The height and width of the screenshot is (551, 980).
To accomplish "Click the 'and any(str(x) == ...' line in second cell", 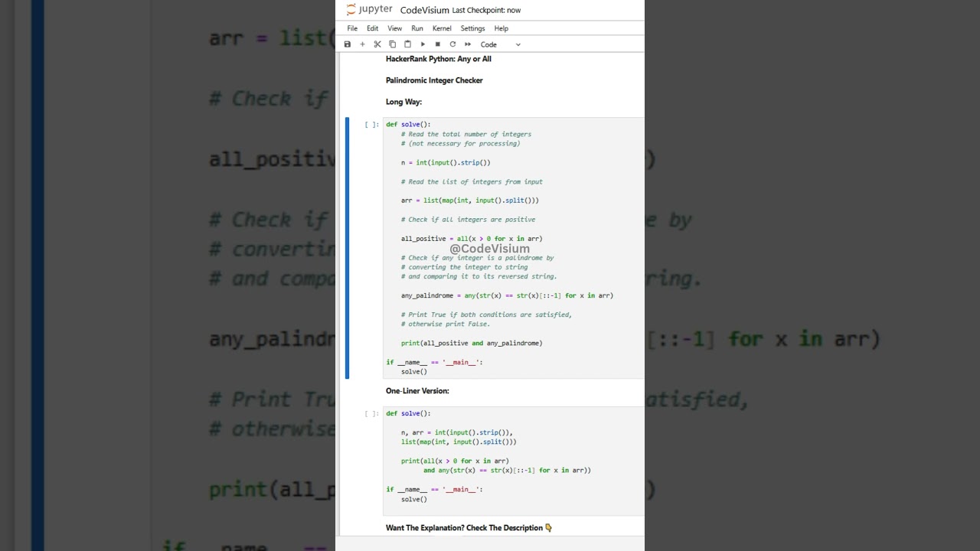I will (507, 471).
